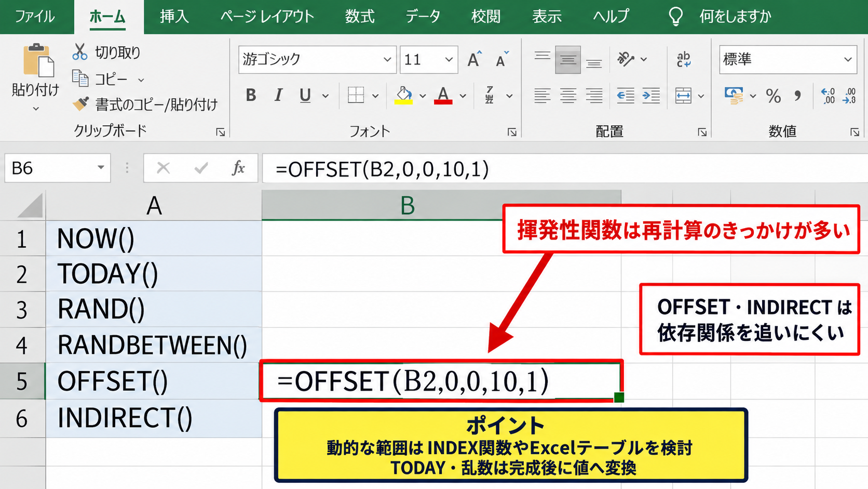Apply percent style format

pyautogui.click(x=773, y=96)
